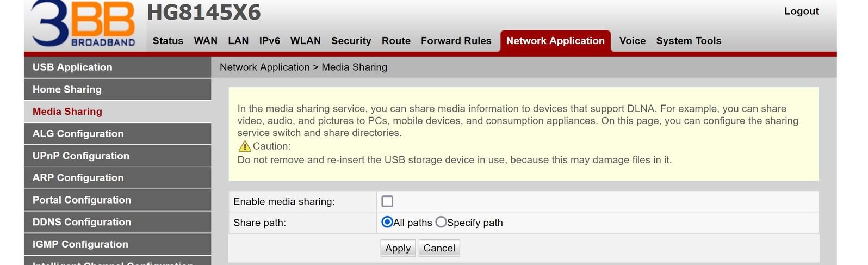Click the Apply button
This screenshot has height=265, width=868.
point(398,248)
